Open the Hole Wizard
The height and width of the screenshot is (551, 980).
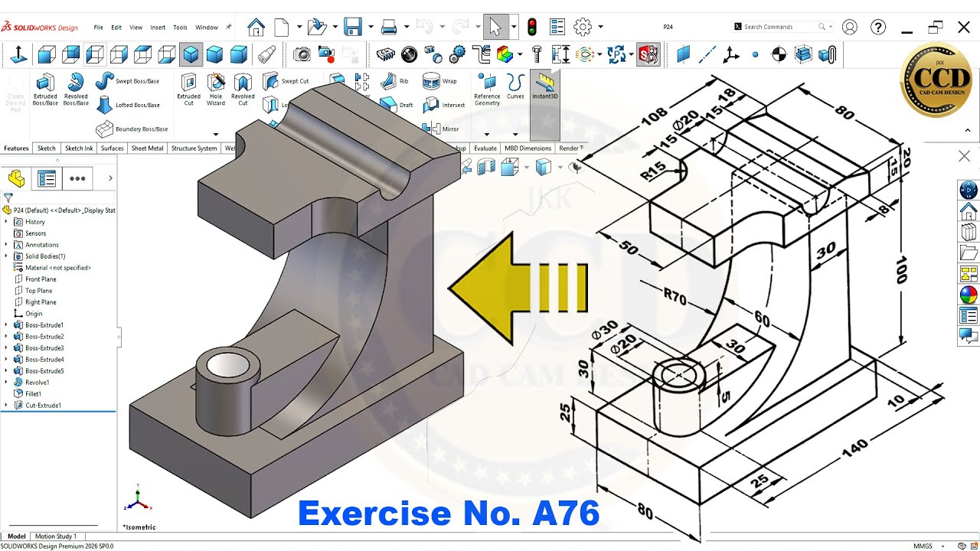pyautogui.click(x=216, y=89)
